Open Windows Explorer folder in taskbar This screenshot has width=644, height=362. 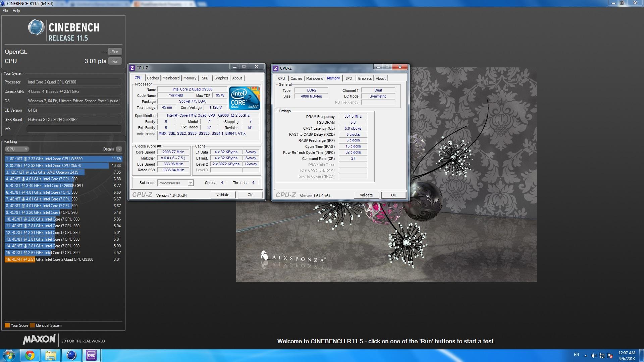(51, 355)
